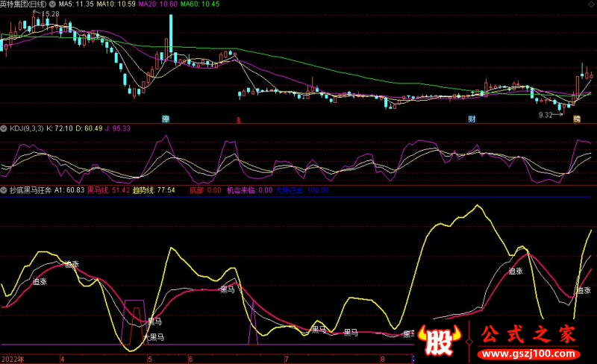The width and height of the screenshot is (597, 364).
Task: Click the red $ marker icon
Action: 239,120
